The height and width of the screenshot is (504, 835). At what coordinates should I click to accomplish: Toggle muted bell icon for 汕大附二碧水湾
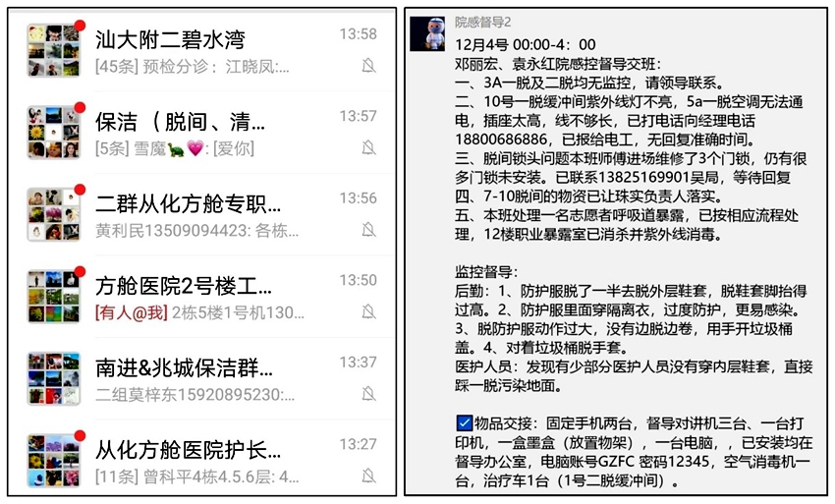coord(368,66)
